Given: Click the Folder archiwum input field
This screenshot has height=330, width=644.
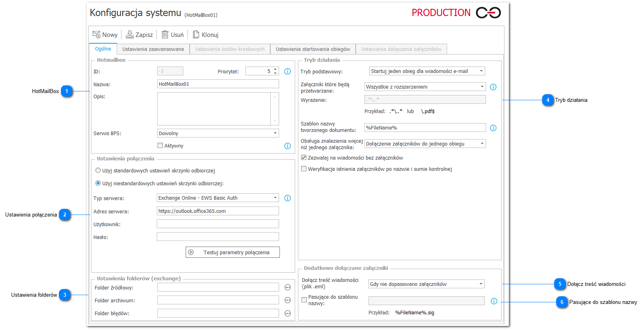Looking at the screenshot, I should tap(218, 300).
